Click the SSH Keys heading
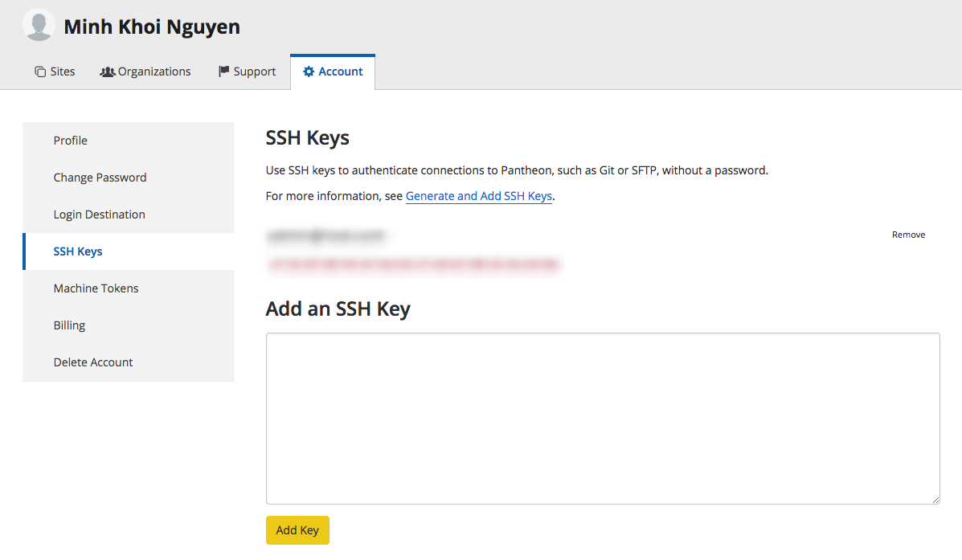Image resolution: width=962 pixels, height=560 pixels. pos(307,138)
